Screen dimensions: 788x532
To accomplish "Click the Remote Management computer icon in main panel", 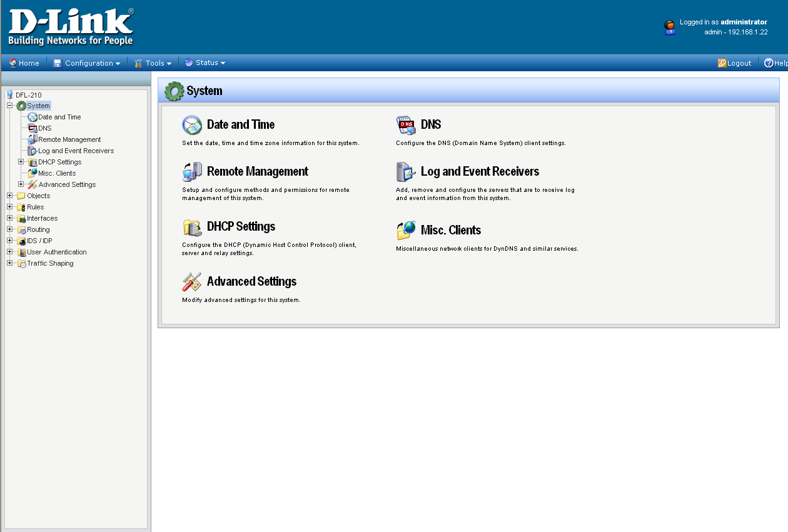I will 192,171.
